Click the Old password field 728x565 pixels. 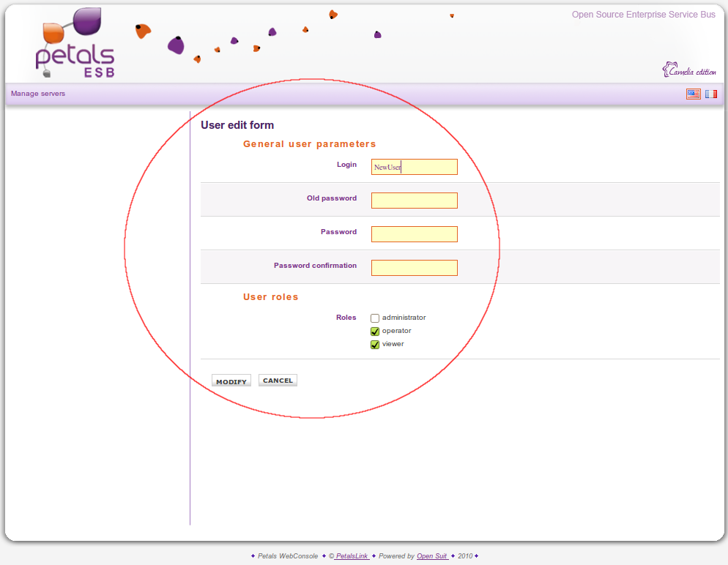(414, 201)
